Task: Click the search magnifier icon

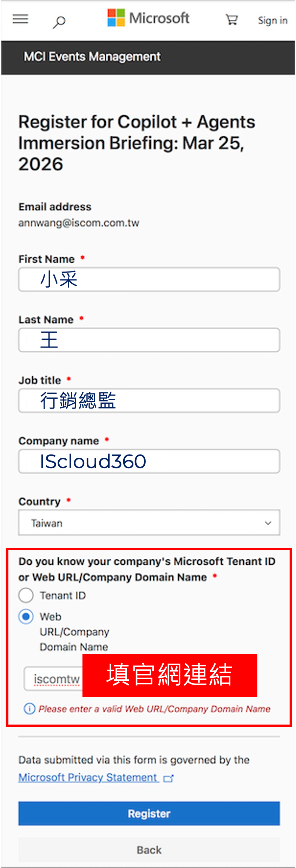Action: click(x=59, y=22)
